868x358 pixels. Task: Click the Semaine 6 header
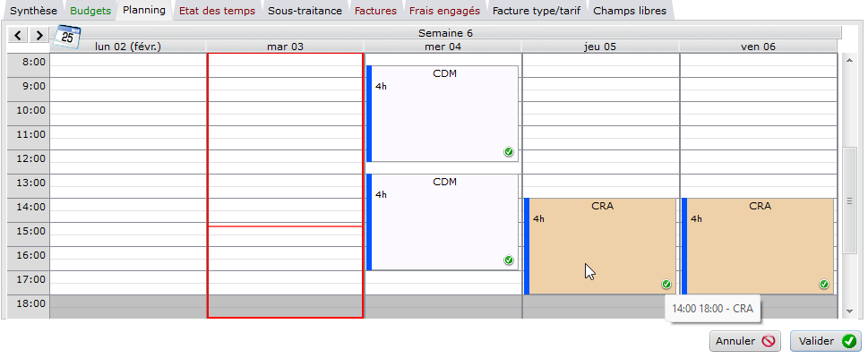[445, 33]
